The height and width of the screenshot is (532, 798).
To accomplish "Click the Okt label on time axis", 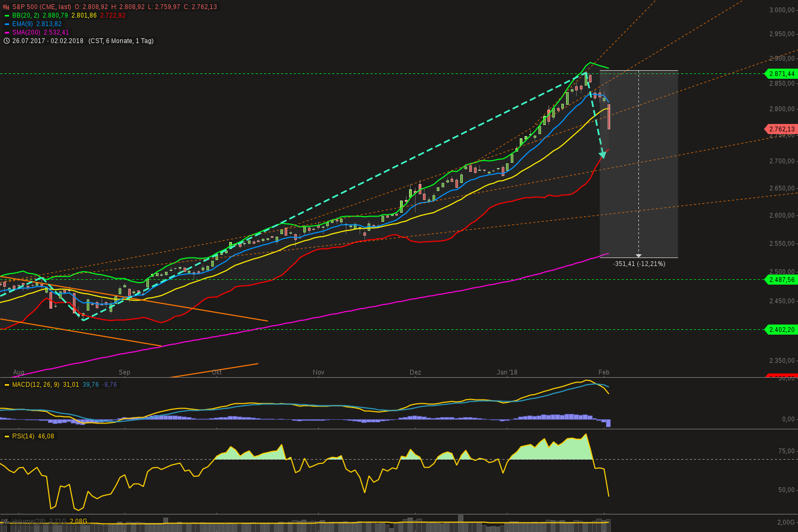I will click(217, 372).
